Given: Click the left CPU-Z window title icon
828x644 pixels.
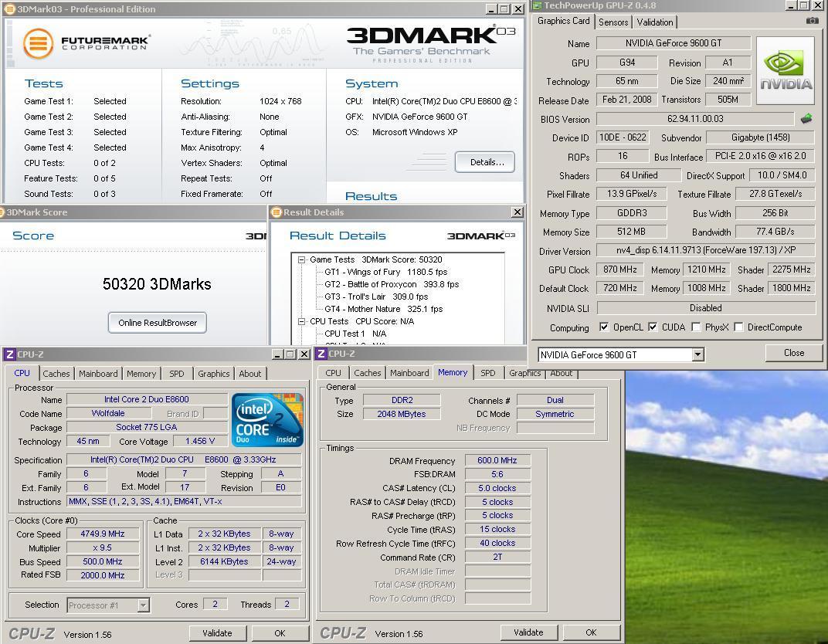Looking at the screenshot, I should click(x=9, y=354).
